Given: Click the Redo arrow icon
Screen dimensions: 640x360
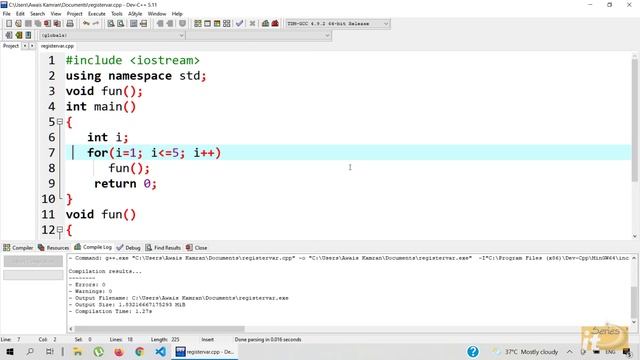Looking at the screenshot, I should (x=96, y=24).
